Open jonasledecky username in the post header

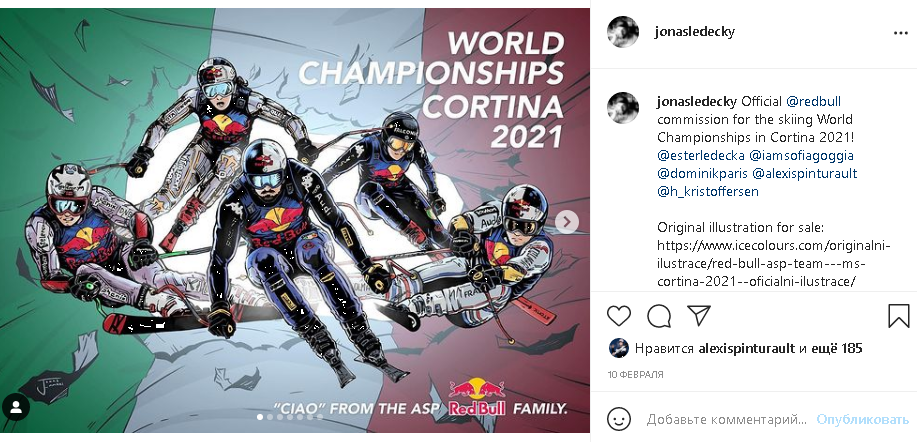coord(695,32)
